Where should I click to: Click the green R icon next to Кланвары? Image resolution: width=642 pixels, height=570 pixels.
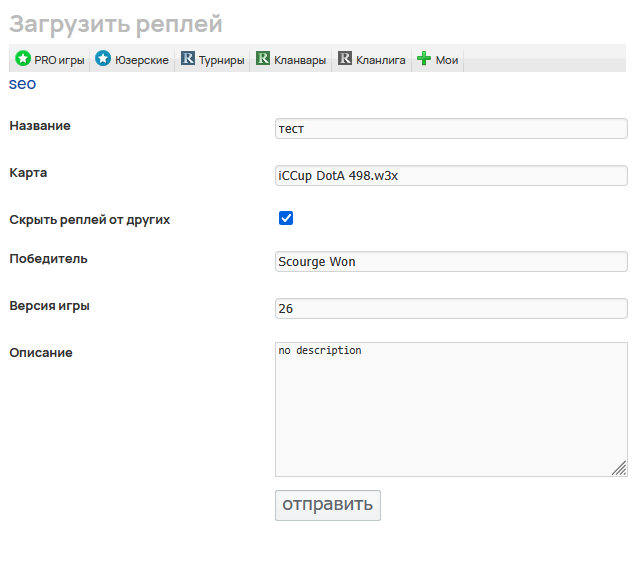point(264,60)
